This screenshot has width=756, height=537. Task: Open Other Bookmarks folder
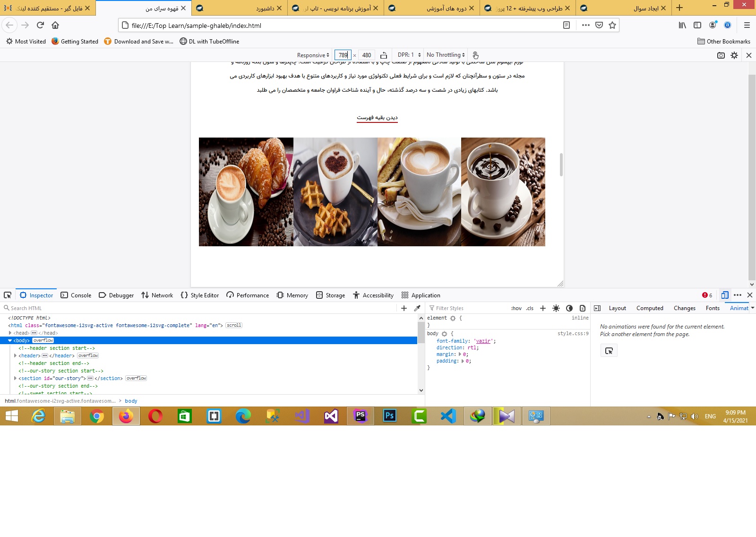tap(724, 42)
